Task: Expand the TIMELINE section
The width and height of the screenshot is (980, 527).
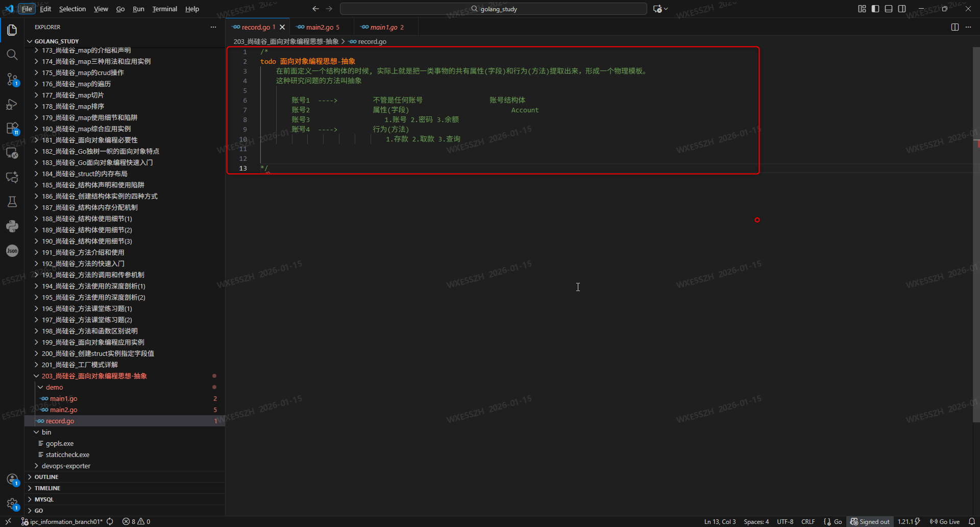Action: point(125,488)
